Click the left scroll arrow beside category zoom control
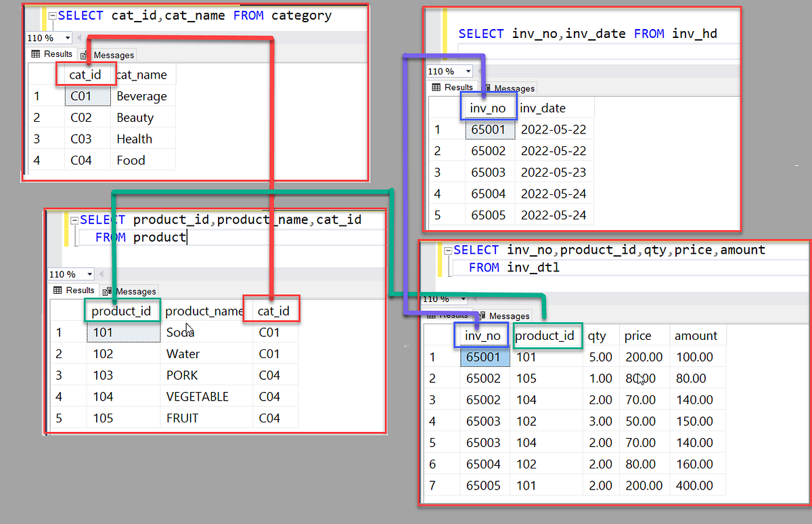The image size is (812, 524). pyautogui.click(x=80, y=39)
